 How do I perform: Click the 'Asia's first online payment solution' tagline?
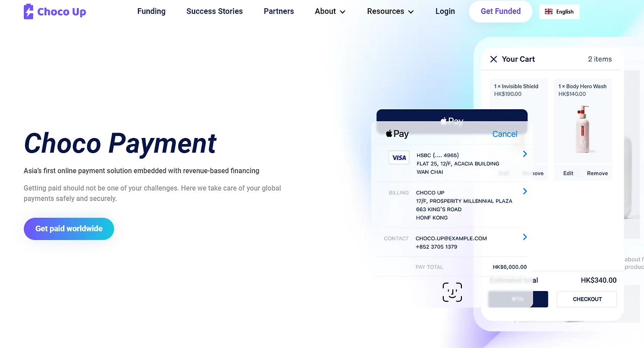coord(141,171)
